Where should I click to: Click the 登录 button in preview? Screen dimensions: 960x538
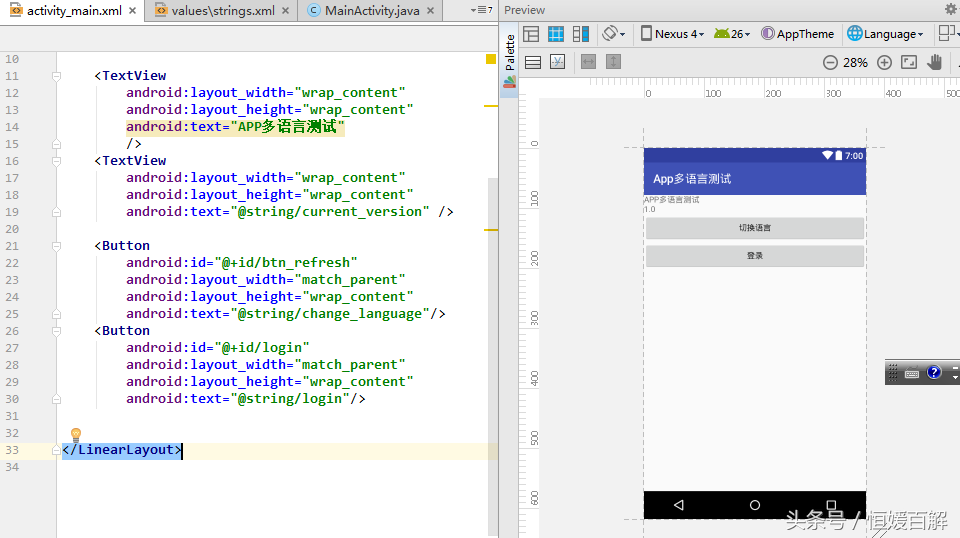(x=754, y=256)
